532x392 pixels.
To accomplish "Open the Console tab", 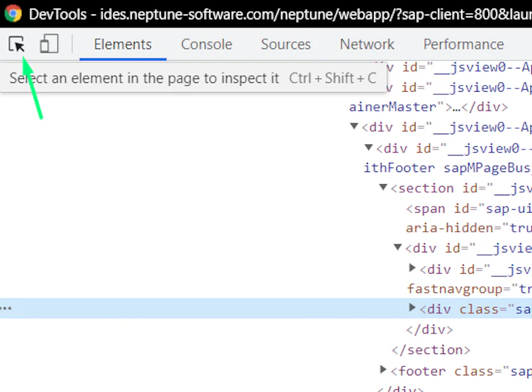I will 207,45.
